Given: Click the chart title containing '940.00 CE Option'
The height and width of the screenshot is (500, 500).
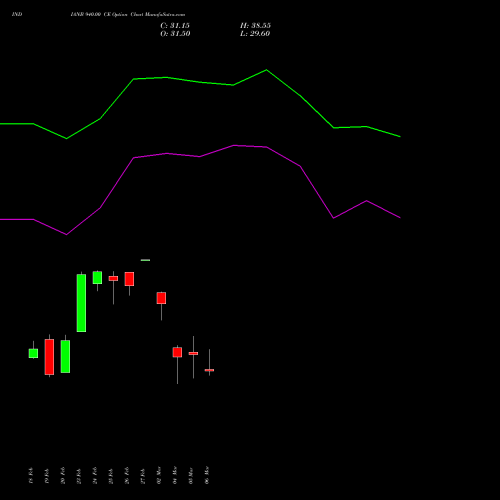Looking at the screenshot, I should (128, 14).
